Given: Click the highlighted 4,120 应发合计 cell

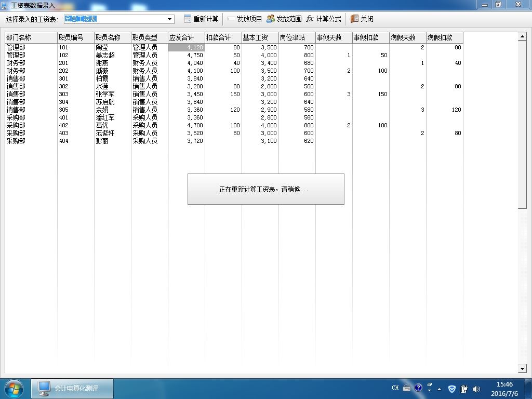Looking at the screenshot, I should click(x=187, y=47).
